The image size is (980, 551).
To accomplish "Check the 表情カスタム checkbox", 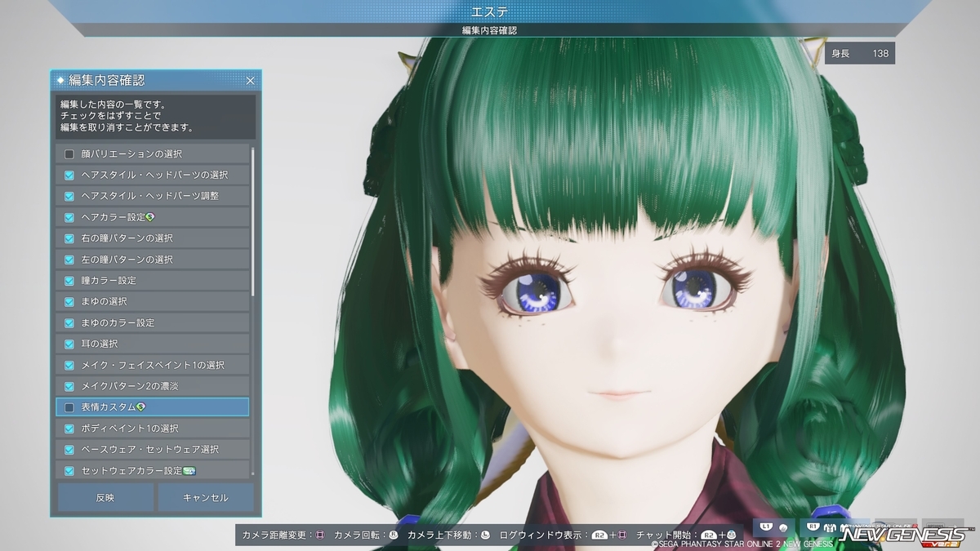I will point(69,407).
